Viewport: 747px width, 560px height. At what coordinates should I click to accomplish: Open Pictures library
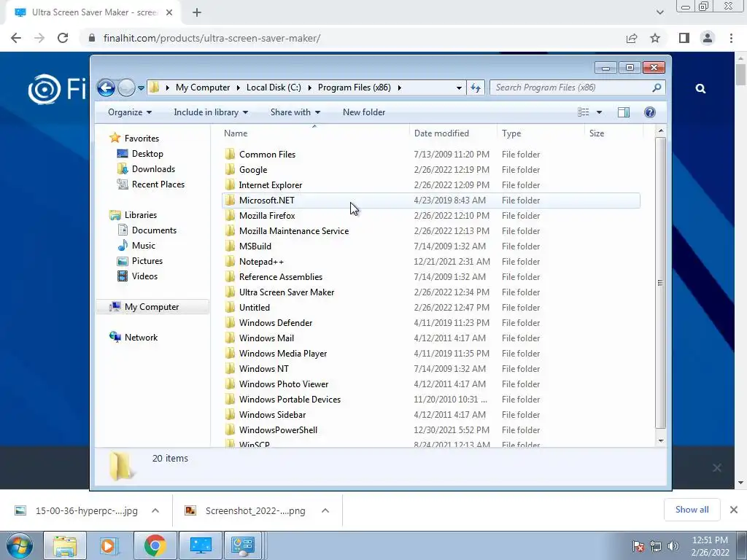click(x=147, y=261)
